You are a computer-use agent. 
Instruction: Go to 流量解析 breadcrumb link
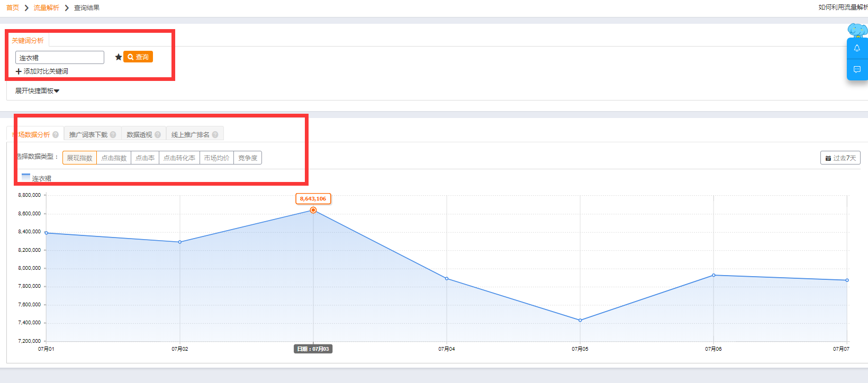pos(47,8)
